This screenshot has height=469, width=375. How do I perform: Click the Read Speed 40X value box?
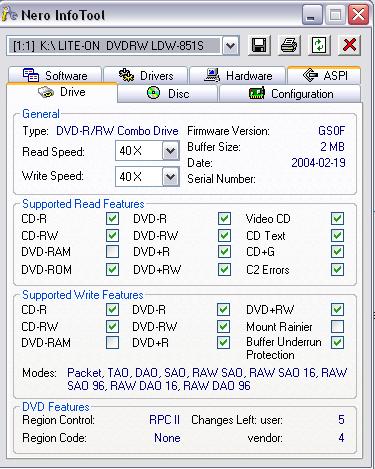pyautogui.click(x=139, y=151)
